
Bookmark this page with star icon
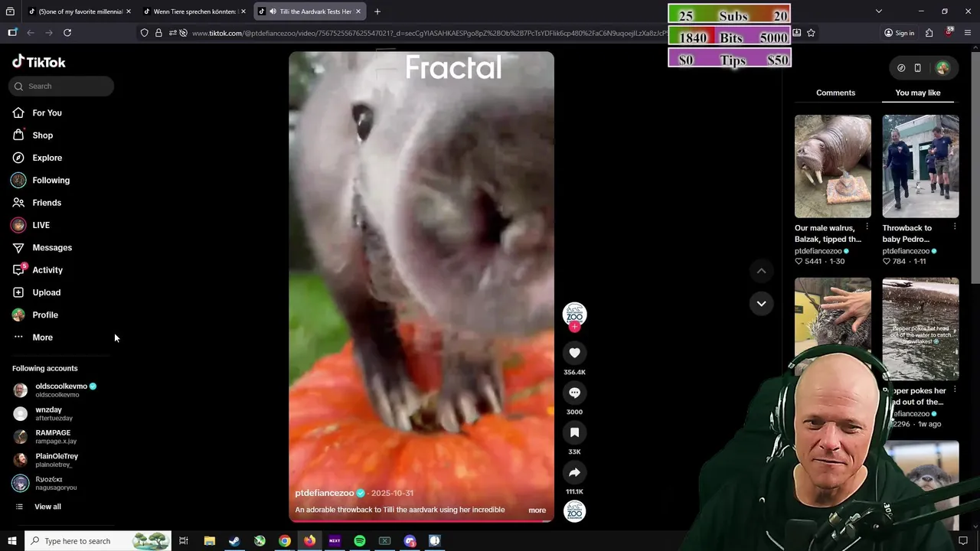[x=811, y=33]
